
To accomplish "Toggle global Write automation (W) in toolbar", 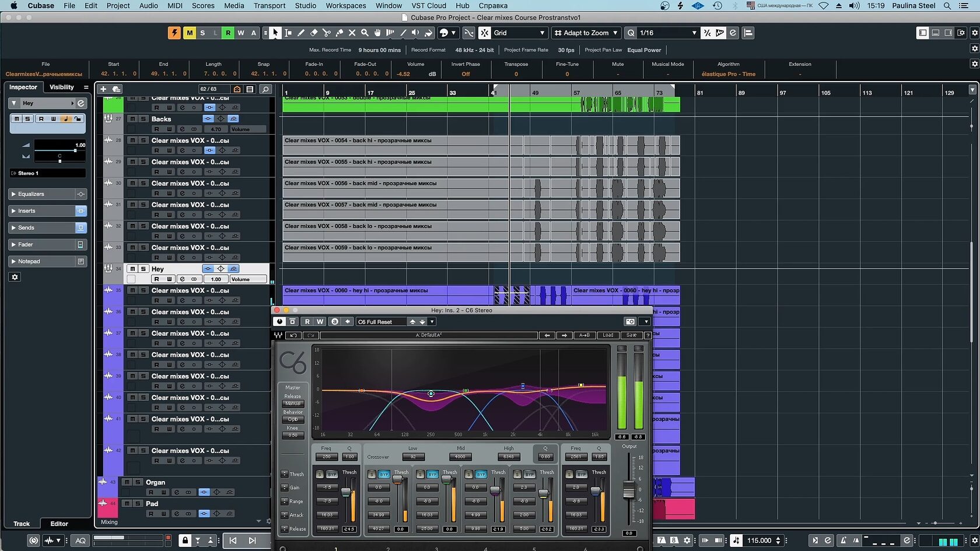I will click(x=241, y=33).
